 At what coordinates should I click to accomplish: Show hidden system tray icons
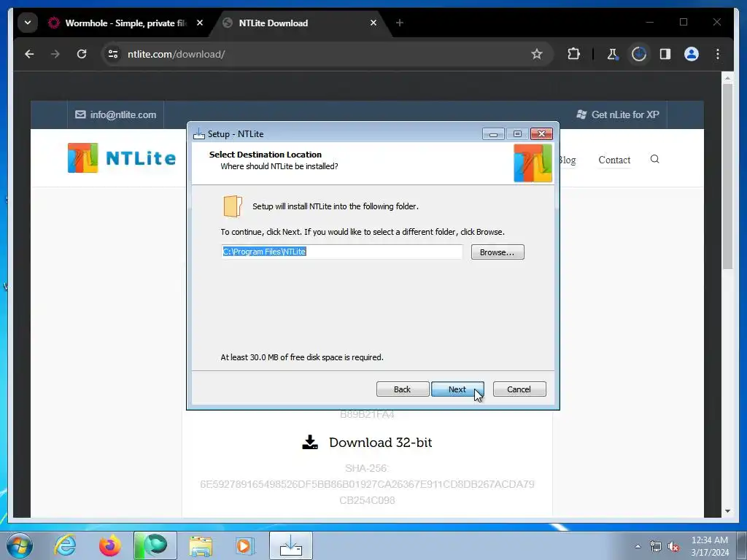click(638, 546)
